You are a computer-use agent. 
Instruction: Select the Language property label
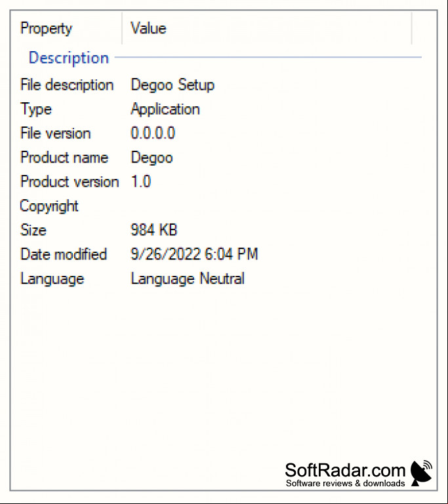point(52,279)
